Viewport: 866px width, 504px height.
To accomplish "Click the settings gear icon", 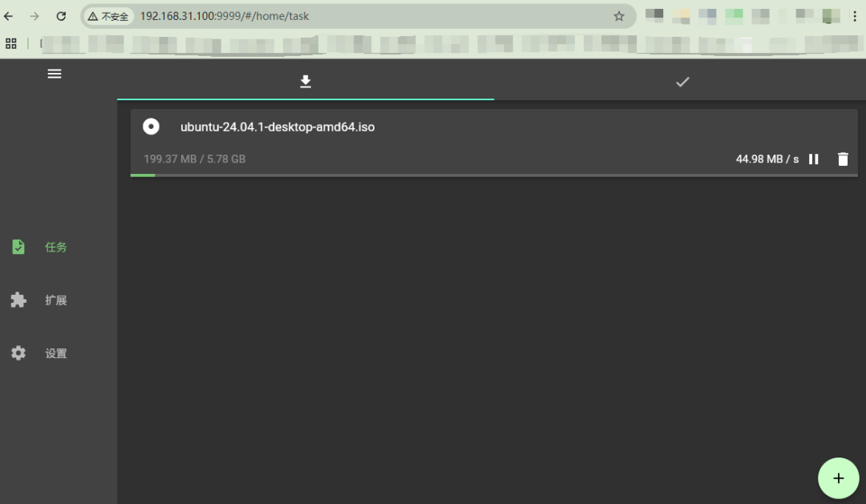I will pyautogui.click(x=18, y=353).
